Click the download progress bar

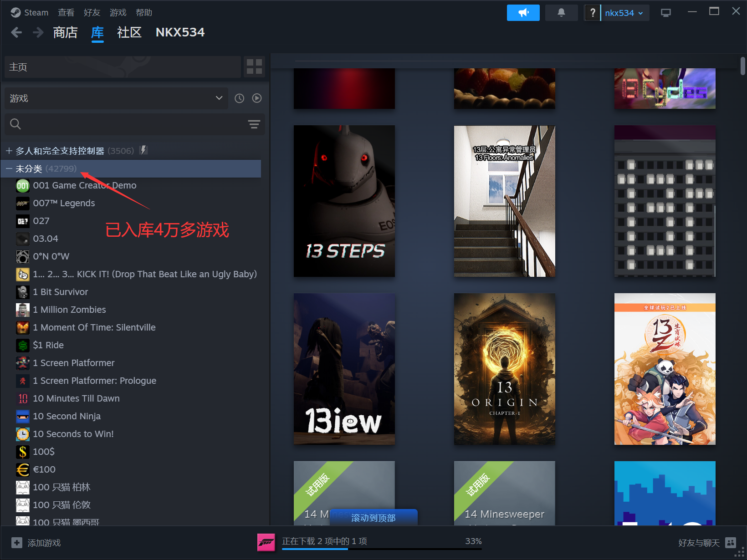[x=382, y=549]
